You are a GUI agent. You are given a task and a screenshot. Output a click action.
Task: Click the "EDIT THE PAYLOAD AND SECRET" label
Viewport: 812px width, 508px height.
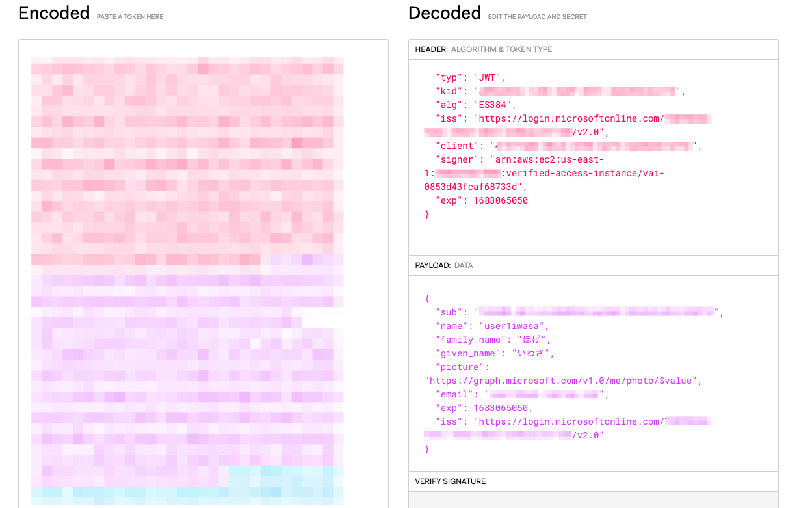pos(537,17)
